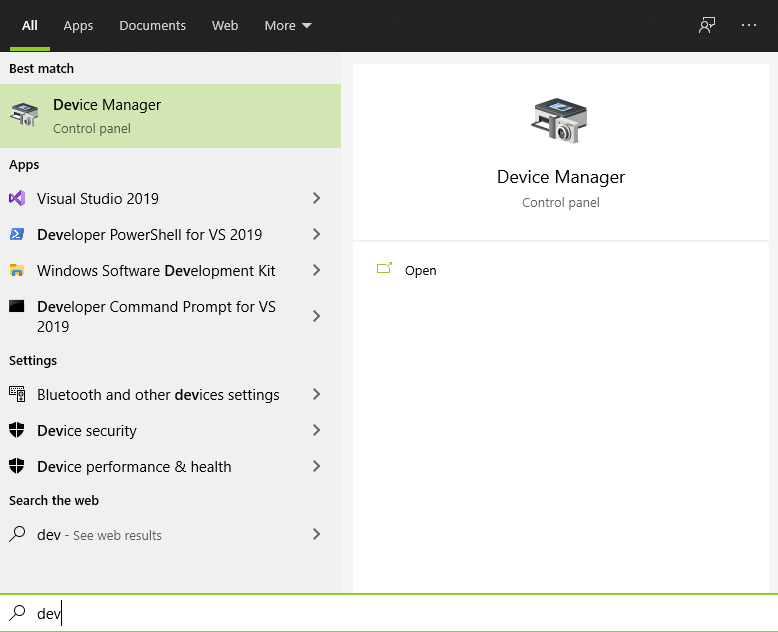The width and height of the screenshot is (778, 632).
Task: Click the Device security shield icon
Action: pos(17,430)
